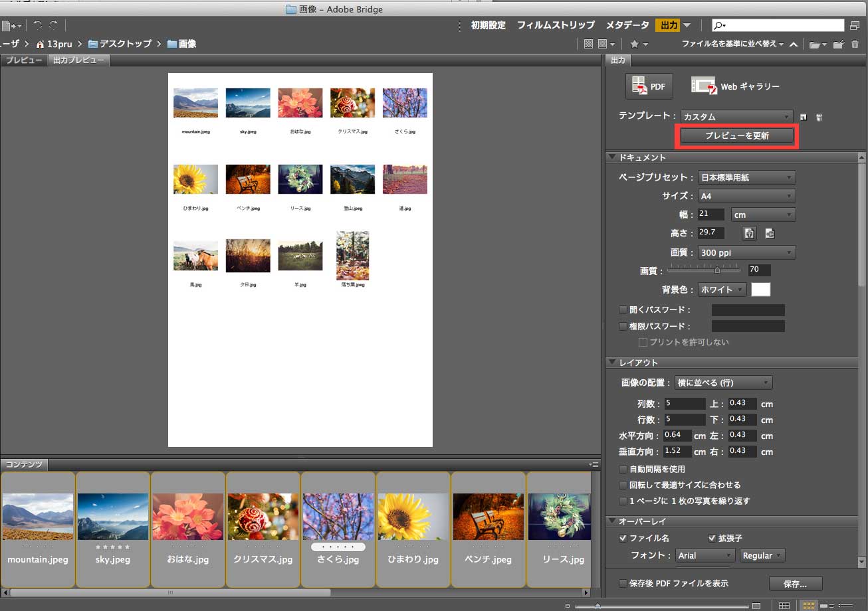Delete the template using the trash icon
Screen dimensions: 868x611
point(819,118)
